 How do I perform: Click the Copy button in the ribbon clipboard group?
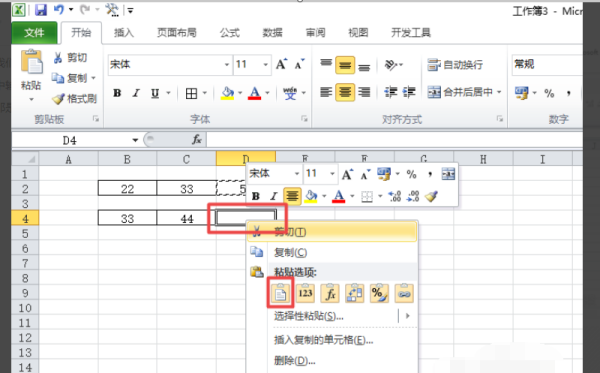(70, 78)
